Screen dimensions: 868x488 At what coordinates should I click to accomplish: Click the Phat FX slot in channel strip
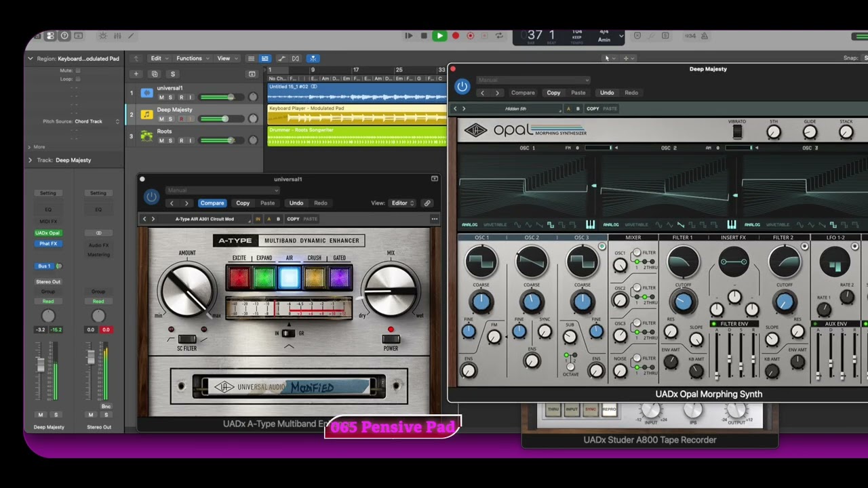47,243
